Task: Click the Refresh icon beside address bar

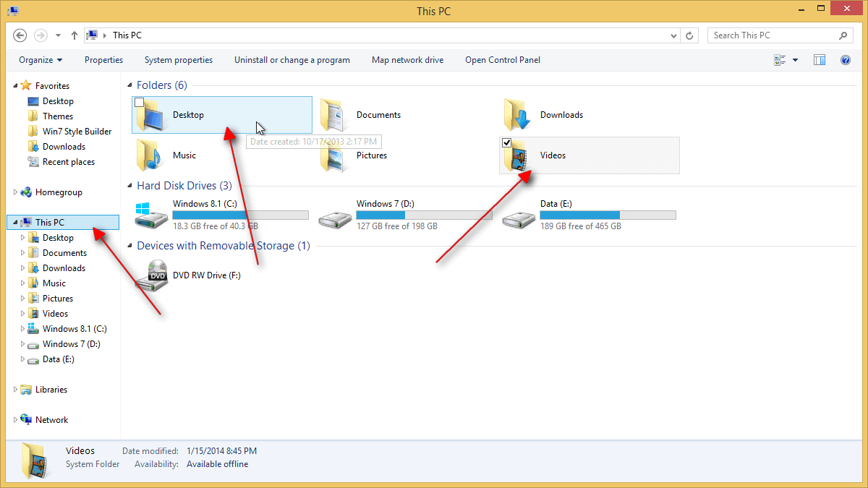Action: 690,35
